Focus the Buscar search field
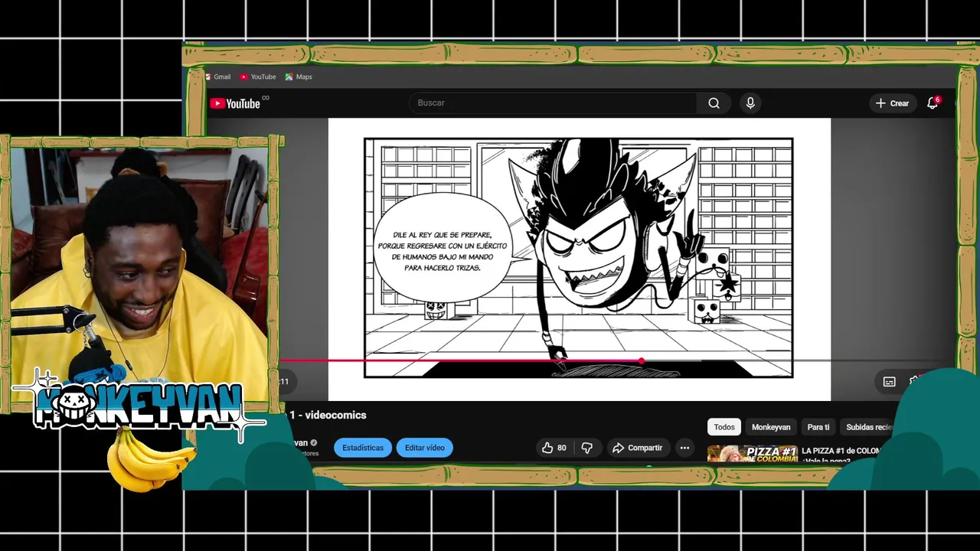The width and height of the screenshot is (980, 551). pyautogui.click(x=553, y=103)
